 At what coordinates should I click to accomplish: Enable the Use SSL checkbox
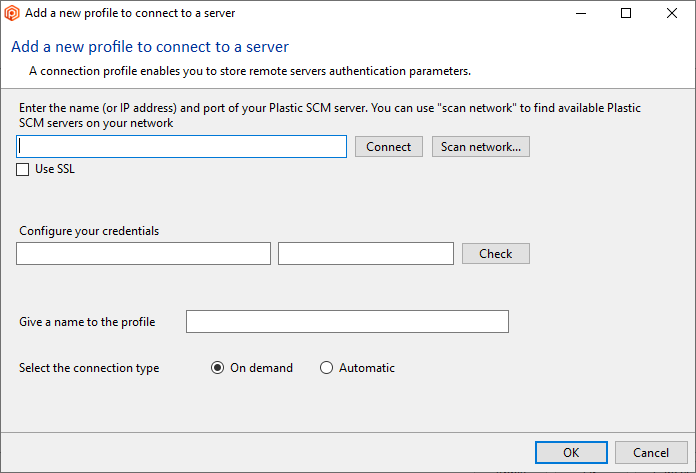(x=23, y=169)
